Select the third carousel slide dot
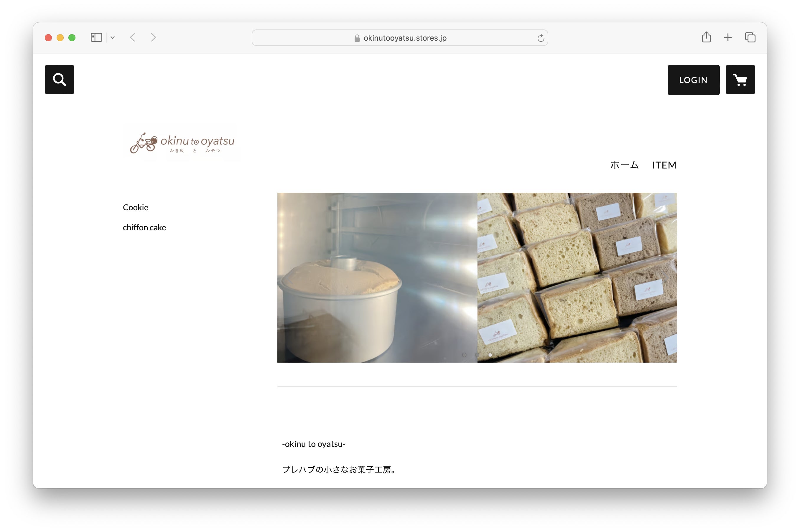 point(490,355)
